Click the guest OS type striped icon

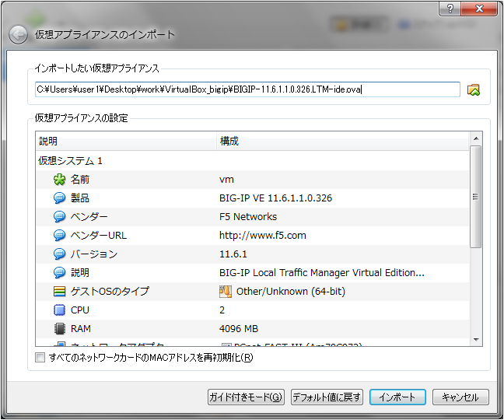point(59,291)
